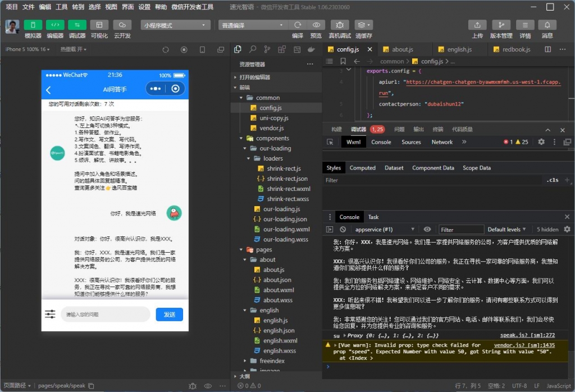This screenshot has height=392, width=575.
Task: Collapse the pages folder
Action: tap(241, 250)
